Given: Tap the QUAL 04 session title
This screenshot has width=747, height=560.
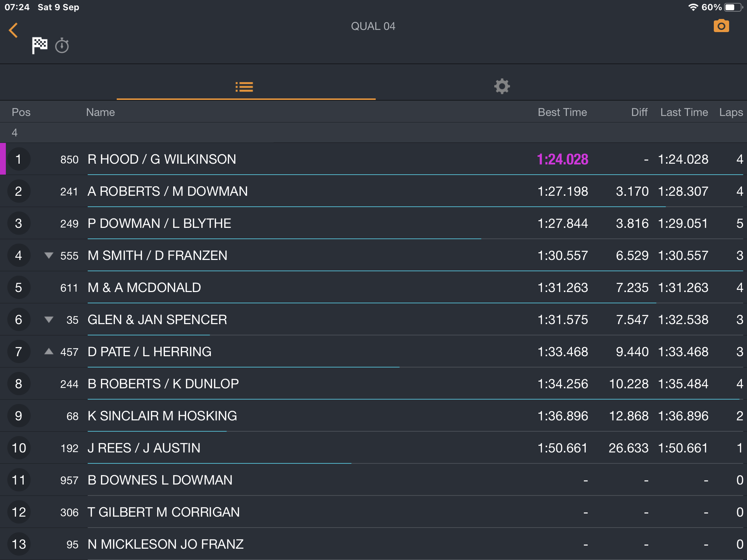Looking at the screenshot, I should (373, 26).
